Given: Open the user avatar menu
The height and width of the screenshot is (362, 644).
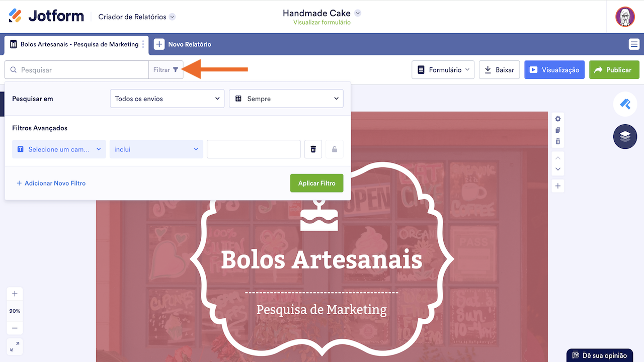Looking at the screenshot, I should pos(625,17).
